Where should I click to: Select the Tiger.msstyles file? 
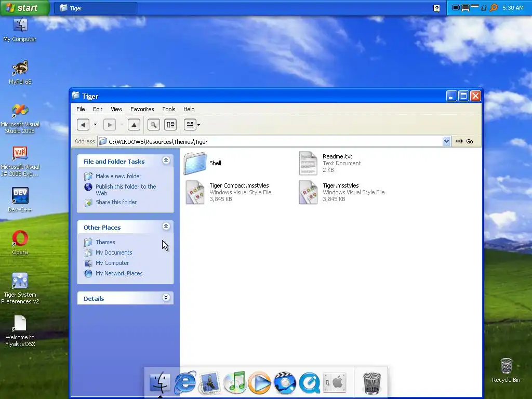(342, 192)
